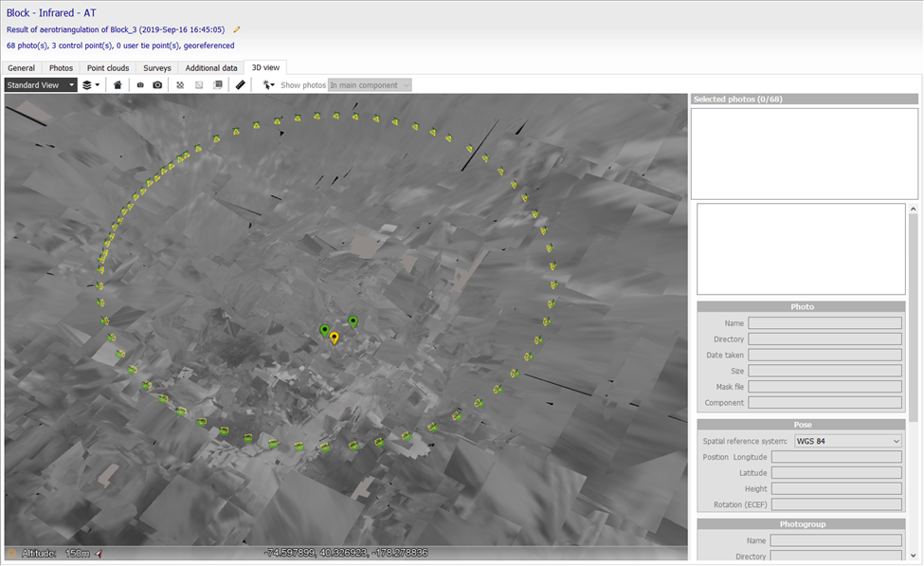Click the pencil edit icon beside the block description
The height and width of the screenshot is (566, 924).
pyautogui.click(x=237, y=30)
